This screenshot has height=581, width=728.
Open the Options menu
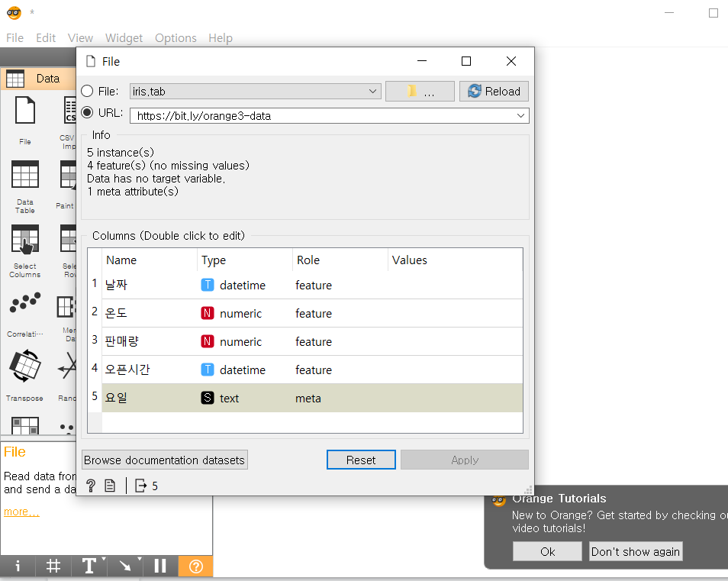coord(176,37)
